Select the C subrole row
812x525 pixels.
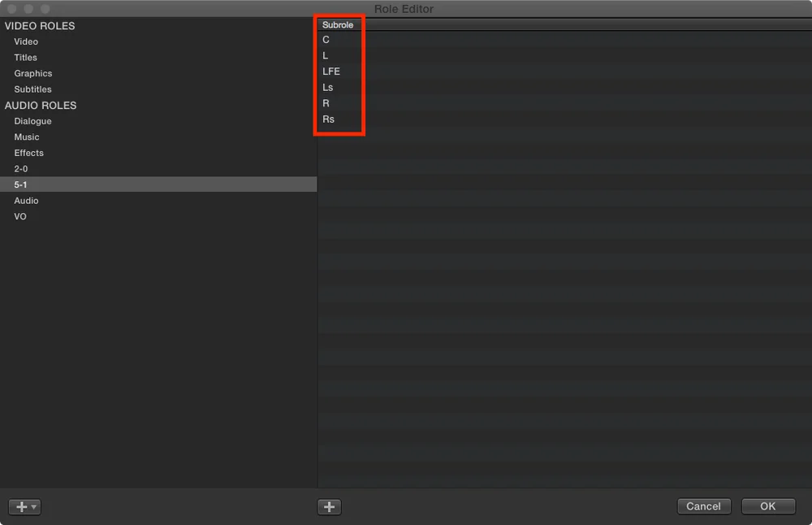point(564,39)
